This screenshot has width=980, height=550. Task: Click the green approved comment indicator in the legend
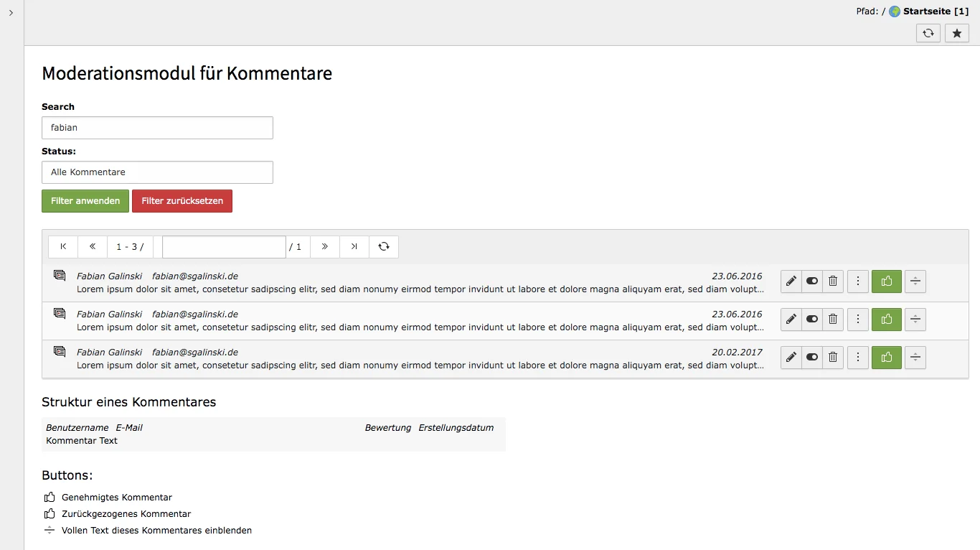tap(49, 497)
